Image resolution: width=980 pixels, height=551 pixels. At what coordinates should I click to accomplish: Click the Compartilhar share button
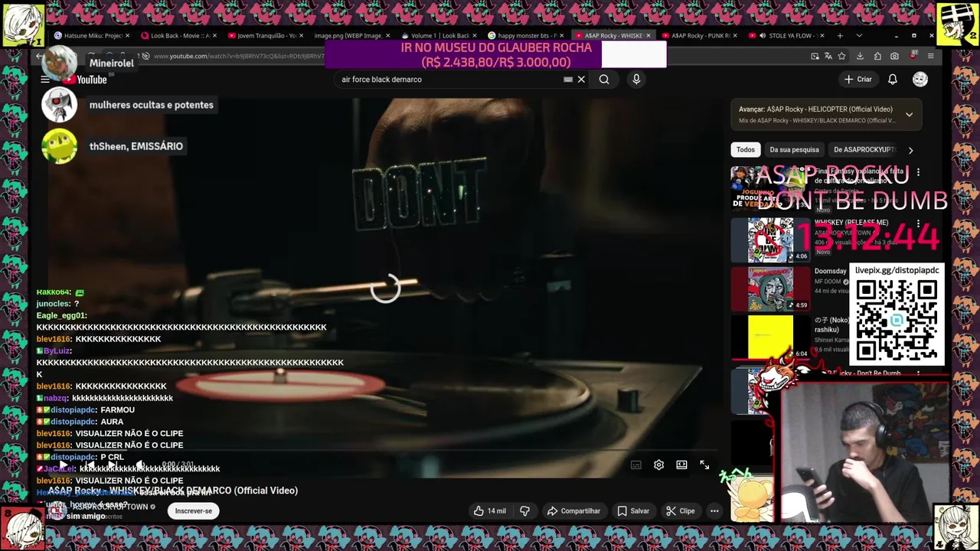point(573,510)
